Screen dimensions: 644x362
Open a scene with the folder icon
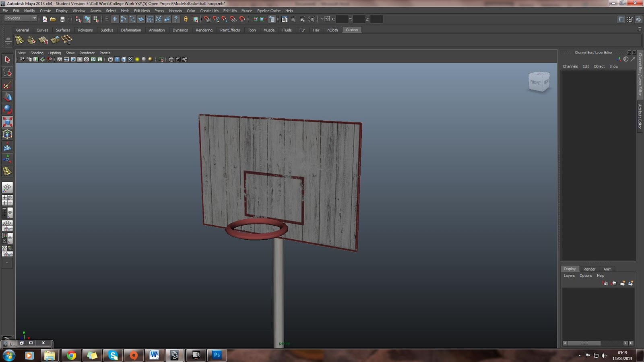[53, 19]
